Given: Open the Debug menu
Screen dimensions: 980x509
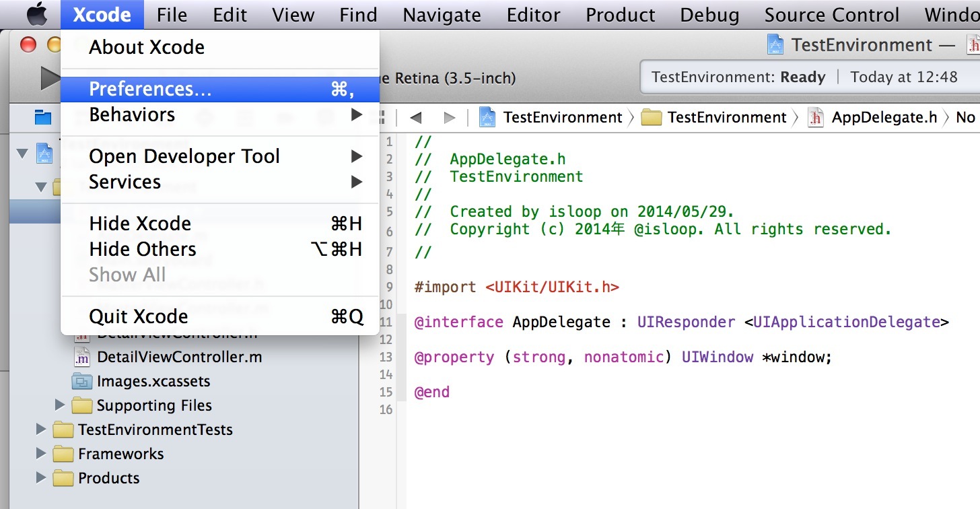Looking at the screenshot, I should [709, 15].
